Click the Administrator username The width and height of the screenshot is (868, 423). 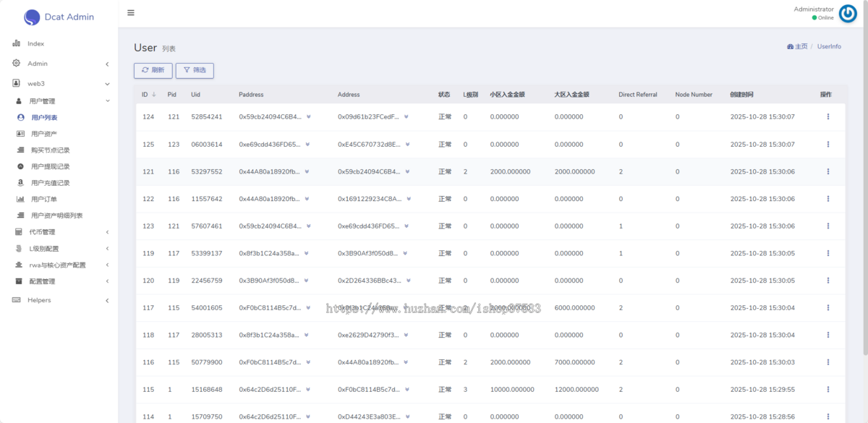814,9
